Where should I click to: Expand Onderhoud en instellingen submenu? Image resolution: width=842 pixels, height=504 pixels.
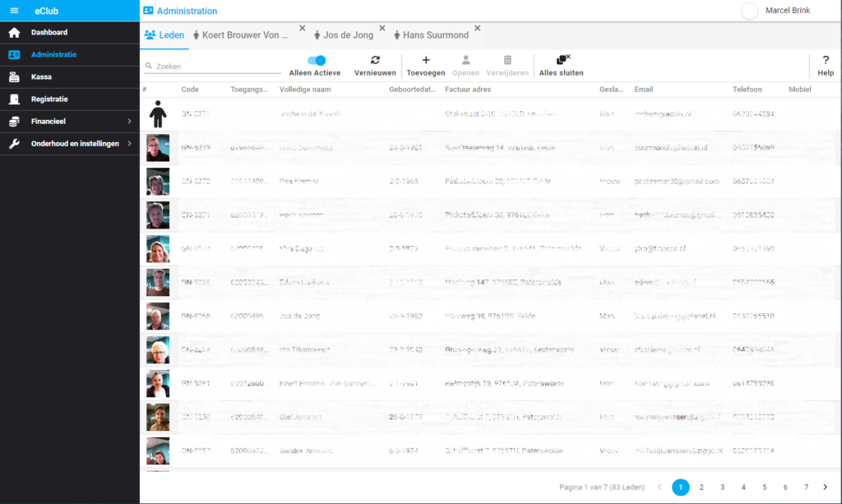129,144
